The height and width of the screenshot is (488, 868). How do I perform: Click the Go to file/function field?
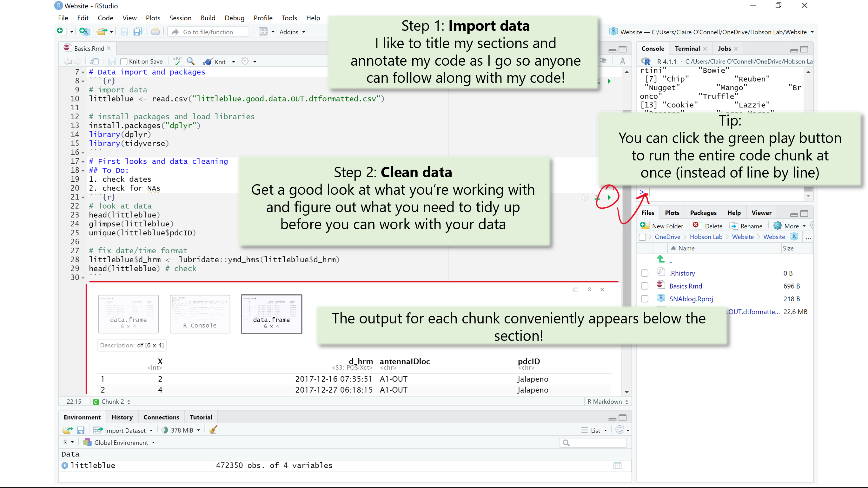point(208,32)
